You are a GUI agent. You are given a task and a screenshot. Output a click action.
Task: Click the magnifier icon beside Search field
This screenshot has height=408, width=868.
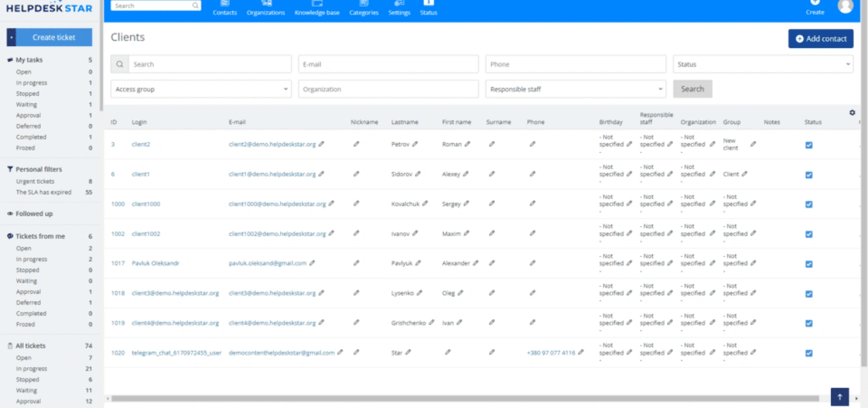click(x=120, y=64)
